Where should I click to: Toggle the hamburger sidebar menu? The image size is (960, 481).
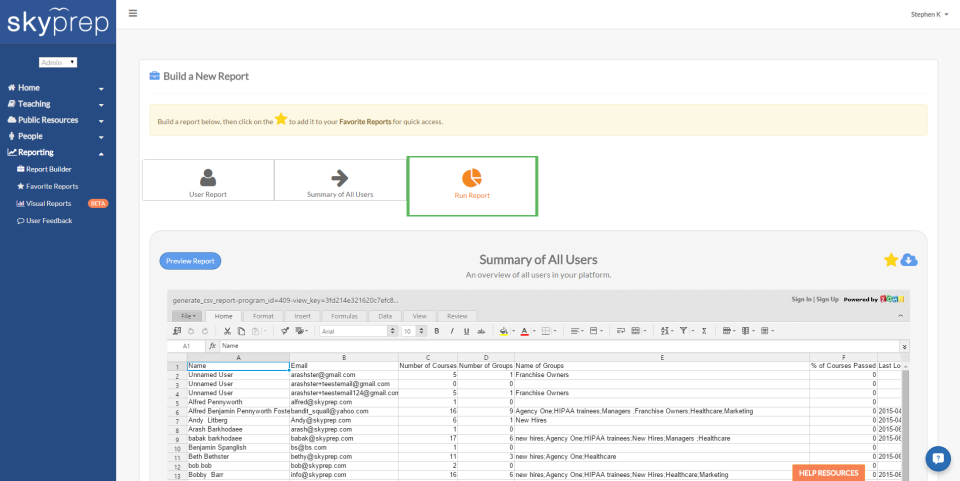tap(133, 13)
